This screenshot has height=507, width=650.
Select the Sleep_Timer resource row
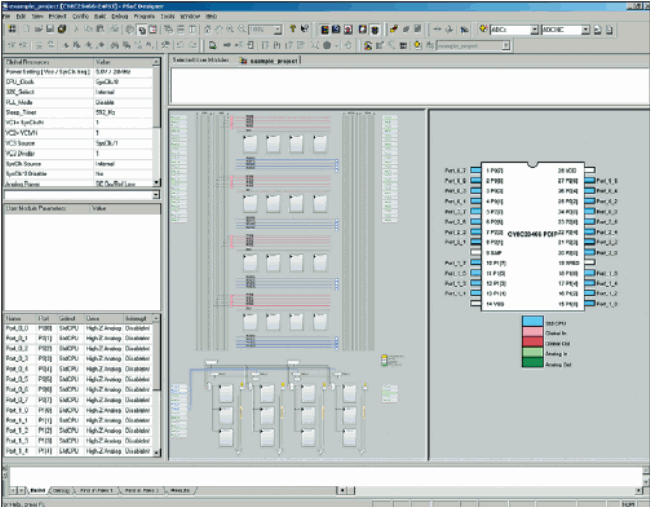(x=79, y=113)
